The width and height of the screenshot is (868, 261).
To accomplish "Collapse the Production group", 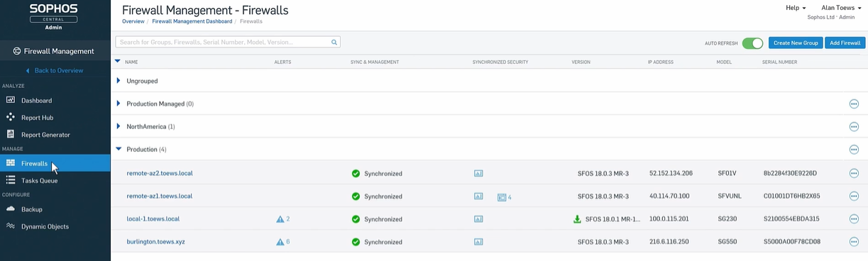I will [119, 150].
